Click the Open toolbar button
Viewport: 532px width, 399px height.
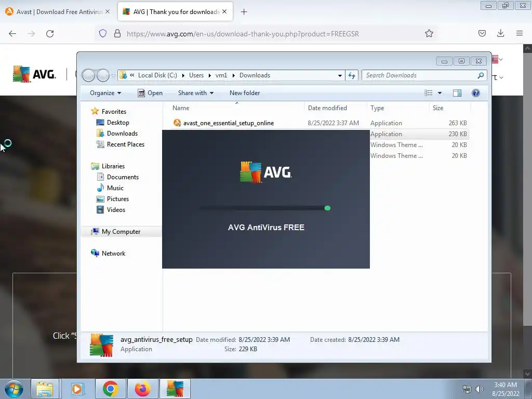[150, 93]
